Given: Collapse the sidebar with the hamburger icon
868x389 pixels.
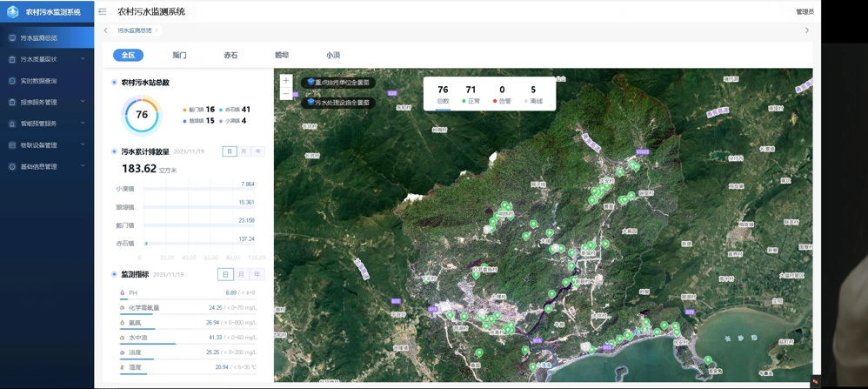Looking at the screenshot, I should pos(103,11).
